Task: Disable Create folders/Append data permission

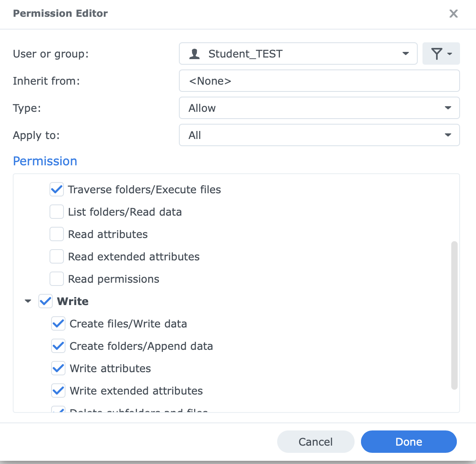Action: 58,346
